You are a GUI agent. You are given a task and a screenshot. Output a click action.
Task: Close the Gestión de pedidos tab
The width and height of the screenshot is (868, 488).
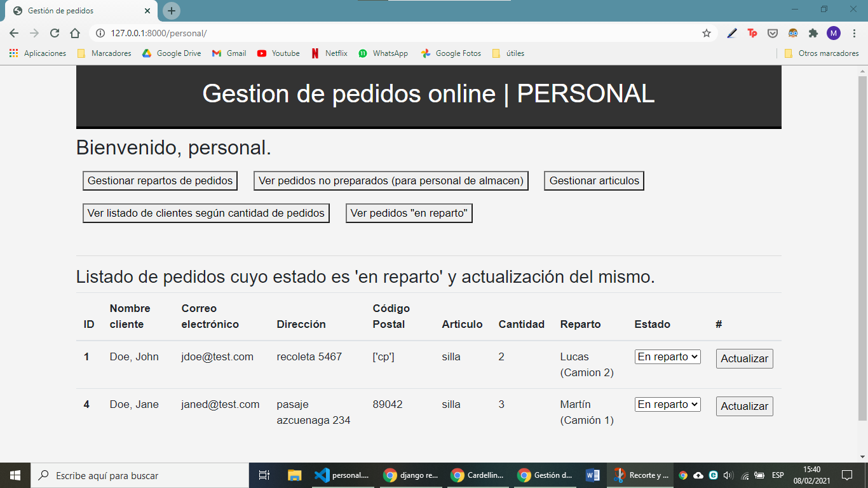point(147,11)
